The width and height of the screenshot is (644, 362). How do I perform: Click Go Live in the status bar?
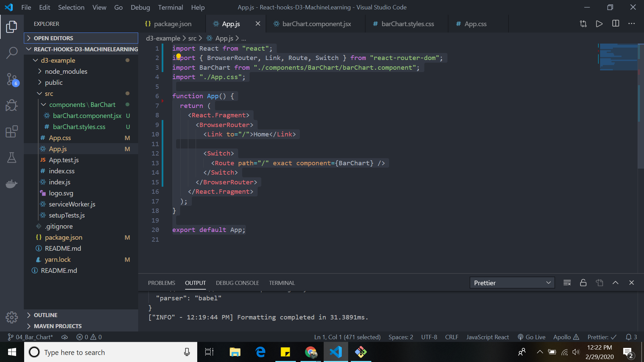[x=531, y=337]
